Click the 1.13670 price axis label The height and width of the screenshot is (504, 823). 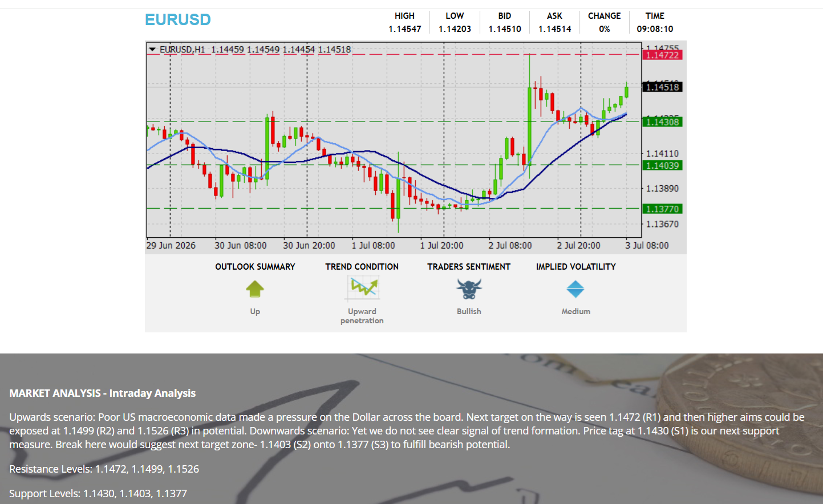(x=662, y=225)
